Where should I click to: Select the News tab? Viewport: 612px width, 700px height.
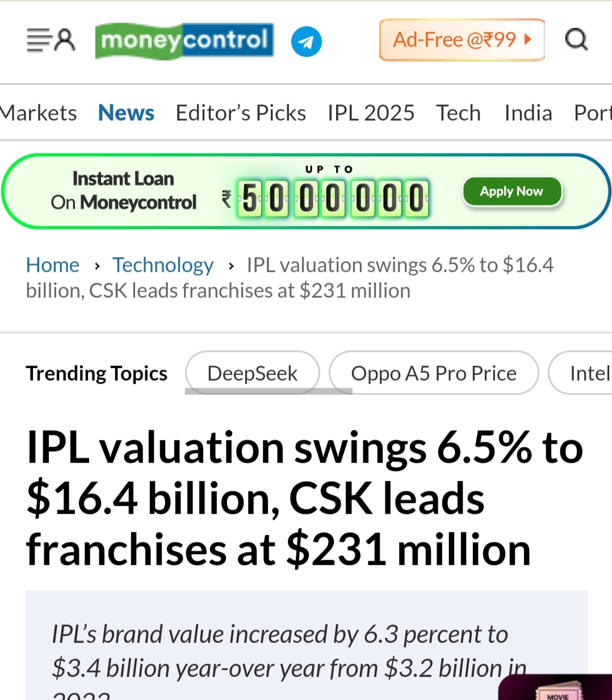(126, 113)
